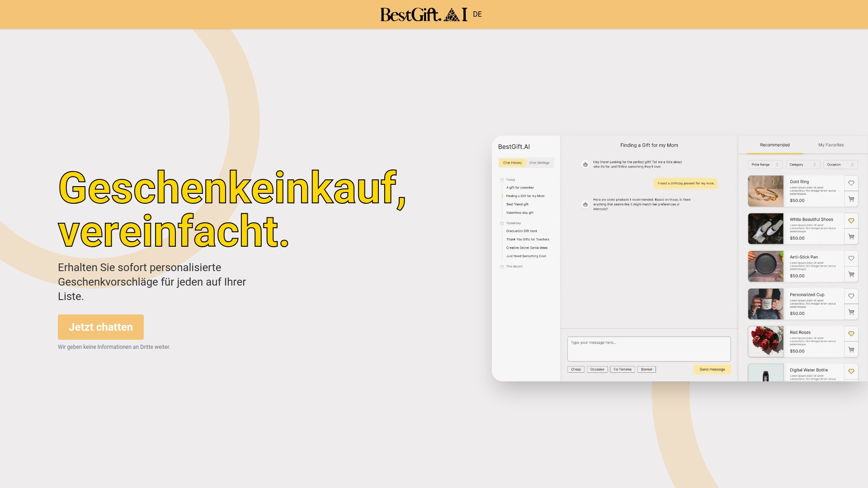Image resolution: width=868 pixels, height=488 pixels.
Task: Open the Category filter dropdown
Action: 802,164
